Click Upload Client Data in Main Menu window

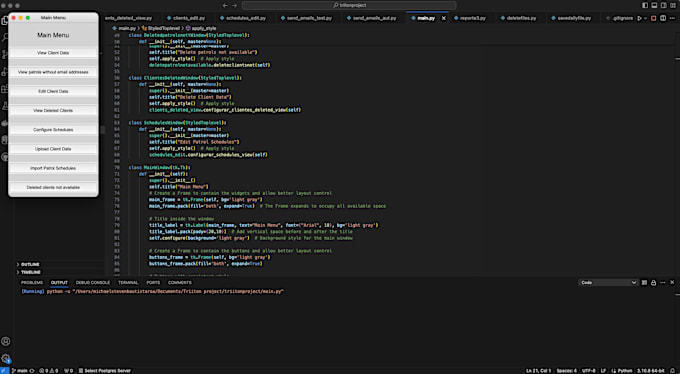coord(53,149)
